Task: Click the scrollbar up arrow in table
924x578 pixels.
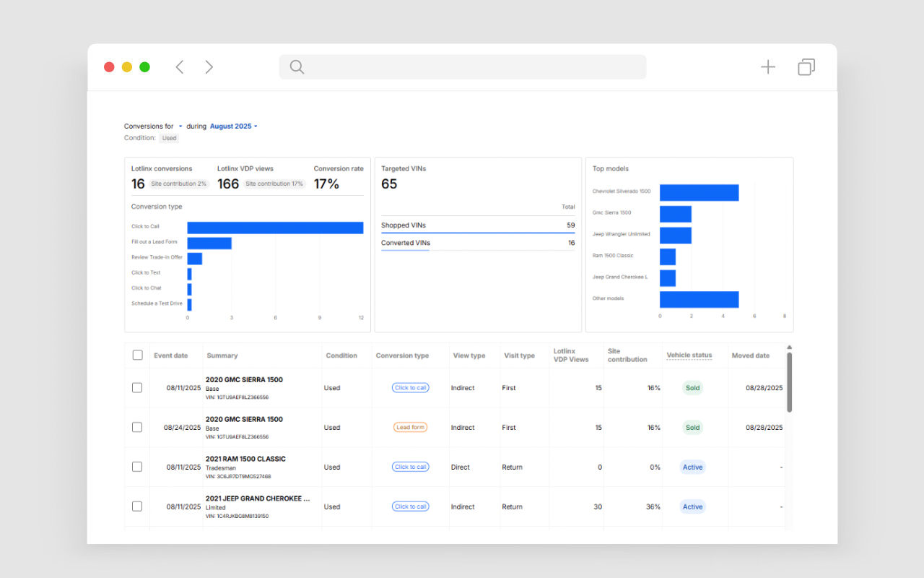Action: 789,348
